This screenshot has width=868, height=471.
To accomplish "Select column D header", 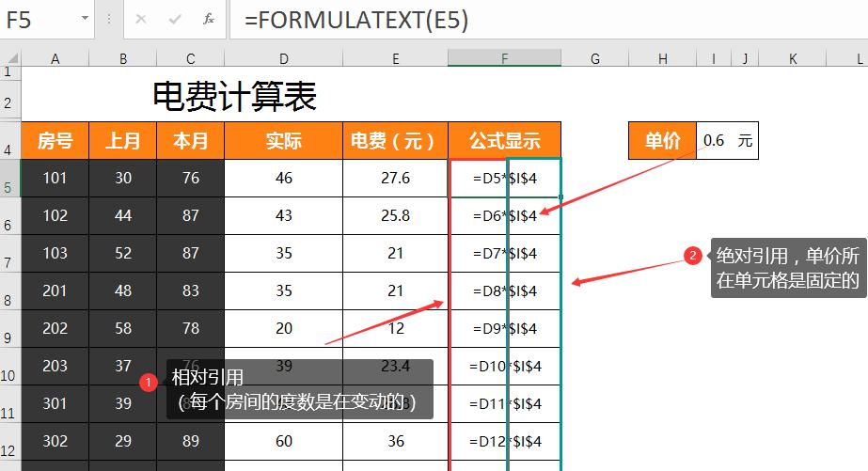I will [283, 58].
